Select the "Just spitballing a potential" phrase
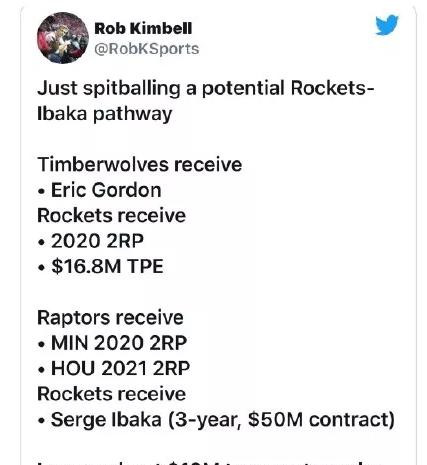The image size is (427, 465). (161, 89)
